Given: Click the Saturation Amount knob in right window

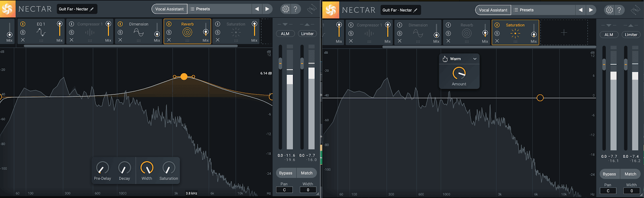Looking at the screenshot, I should [x=459, y=73].
